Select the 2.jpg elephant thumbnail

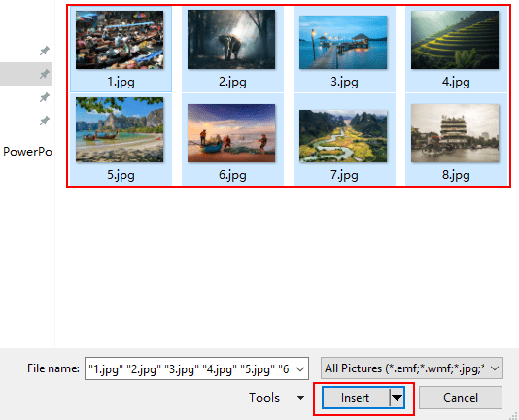[231, 40]
